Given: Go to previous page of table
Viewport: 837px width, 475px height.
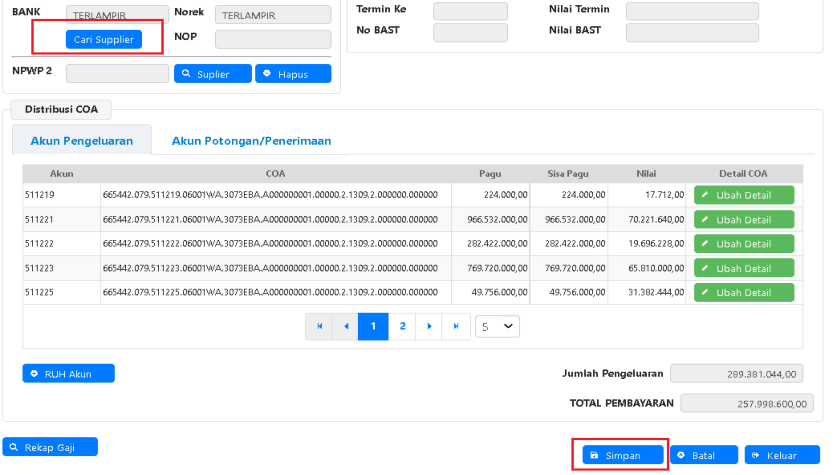Looking at the screenshot, I should (346, 326).
